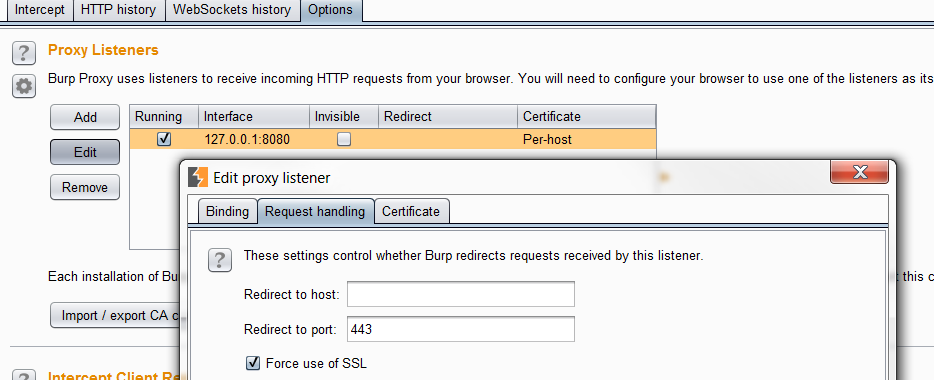Sort by Certificate column header

pyautogui.click(x=587, y=117)
